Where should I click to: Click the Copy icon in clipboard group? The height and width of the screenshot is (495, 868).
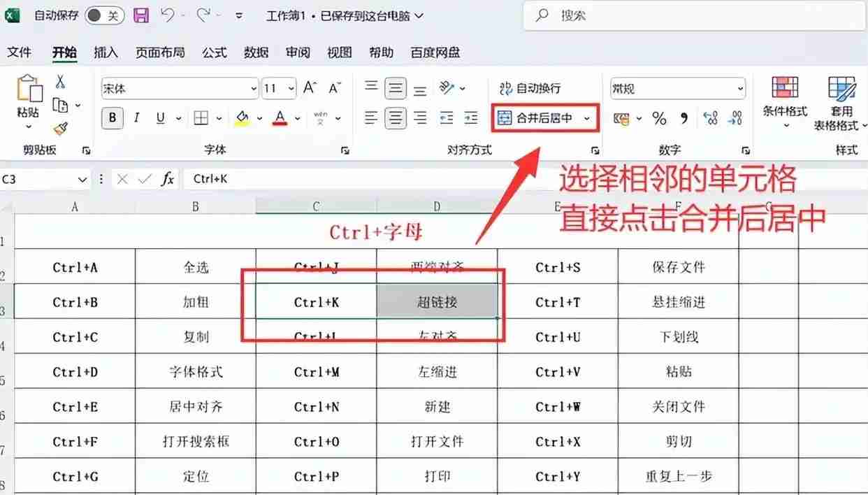click(x=61, y=105)
